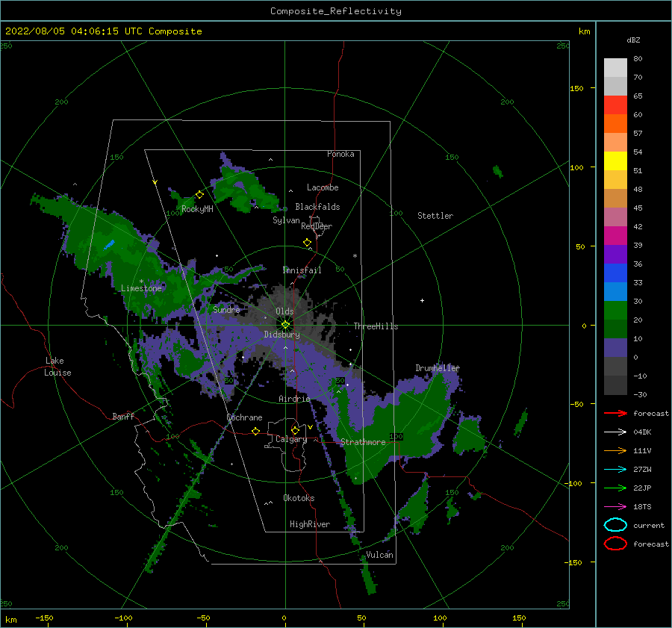Click the red forecast arrow in legend
672x628 pixels.
[x=615, y=413]
